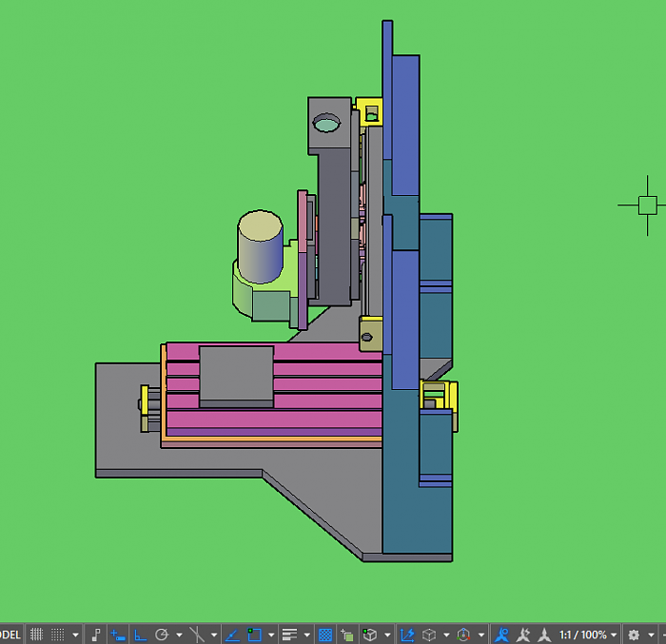
Task: Click the Isometric Drafting icon
Action: point(197,634)
